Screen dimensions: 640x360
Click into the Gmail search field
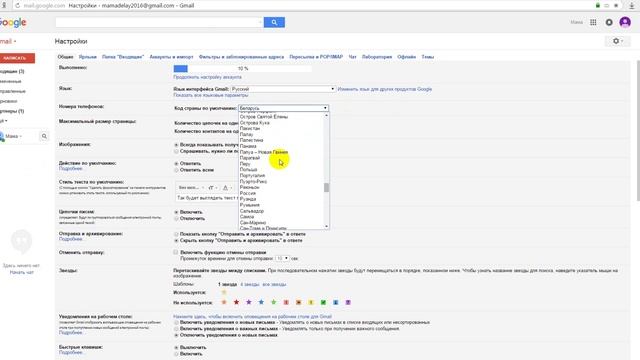[159, 22]
